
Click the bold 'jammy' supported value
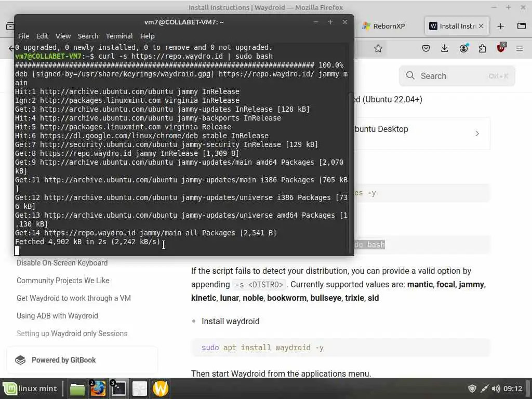[471, 284]
